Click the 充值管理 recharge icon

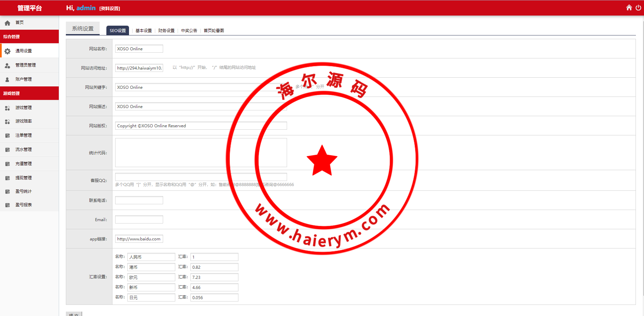7,163
